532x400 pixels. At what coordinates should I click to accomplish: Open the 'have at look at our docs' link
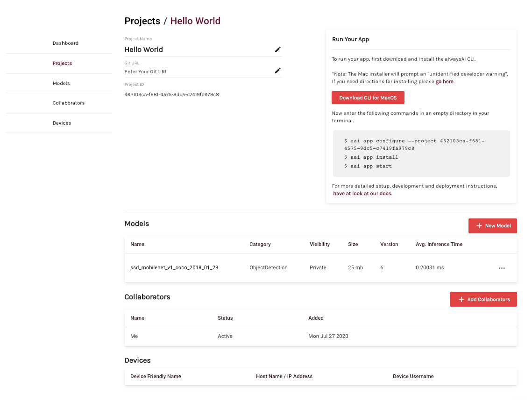coord(362,194)
